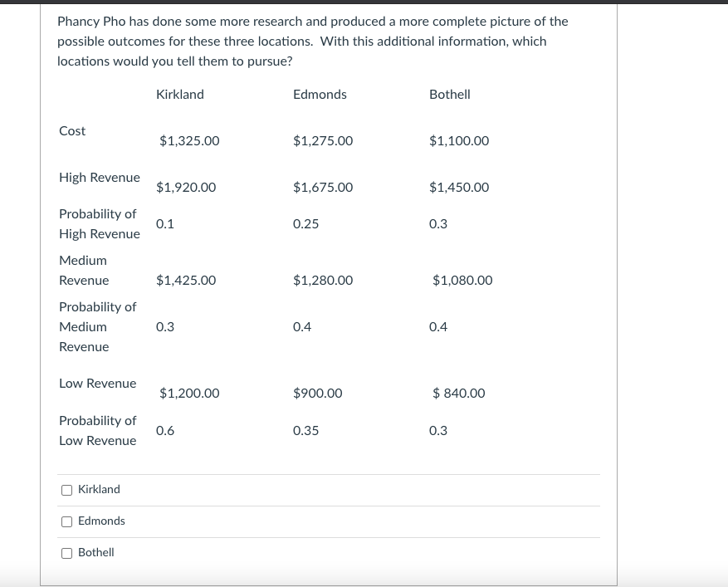This screenshot has width=728, height=587.
Task: Select the question text about Phancy Pho
Action: pyautogui.click(x=312, y=41)
